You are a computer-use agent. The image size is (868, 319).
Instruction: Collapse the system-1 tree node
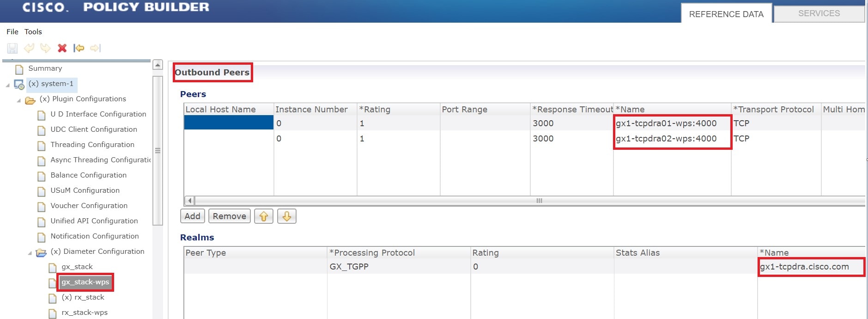pos(7,85)
